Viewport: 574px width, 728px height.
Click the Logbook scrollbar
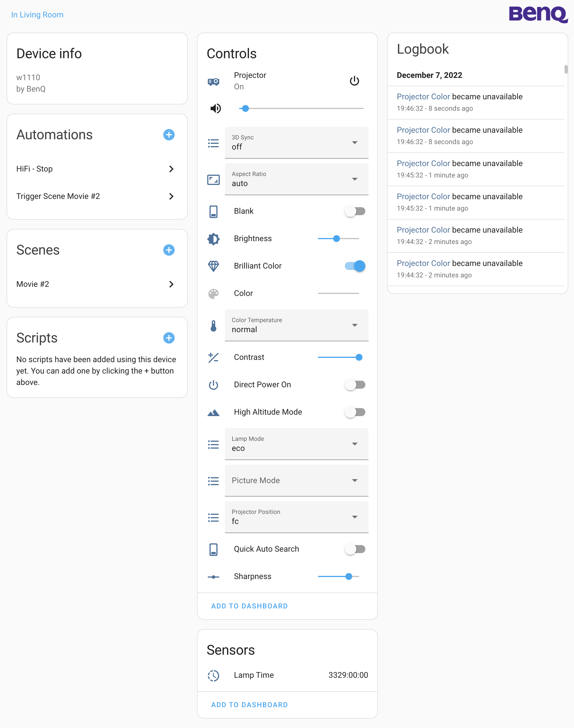click(566, 69)
